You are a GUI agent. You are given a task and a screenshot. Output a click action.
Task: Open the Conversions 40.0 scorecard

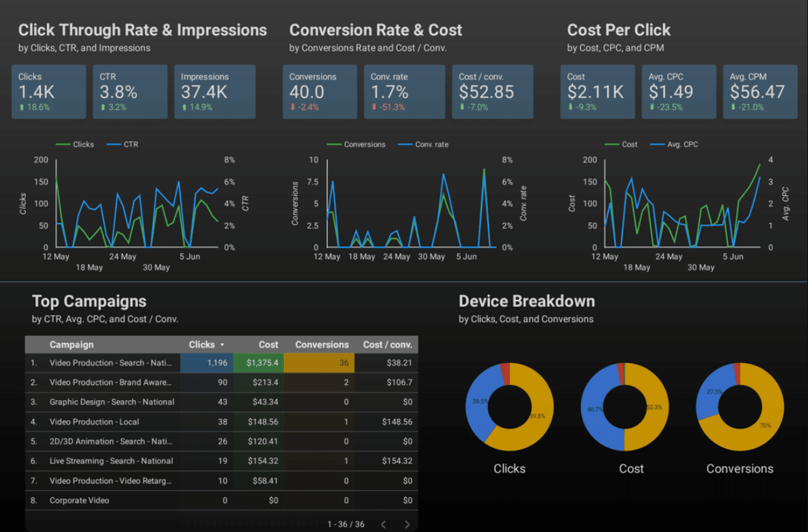pos(320,92)
